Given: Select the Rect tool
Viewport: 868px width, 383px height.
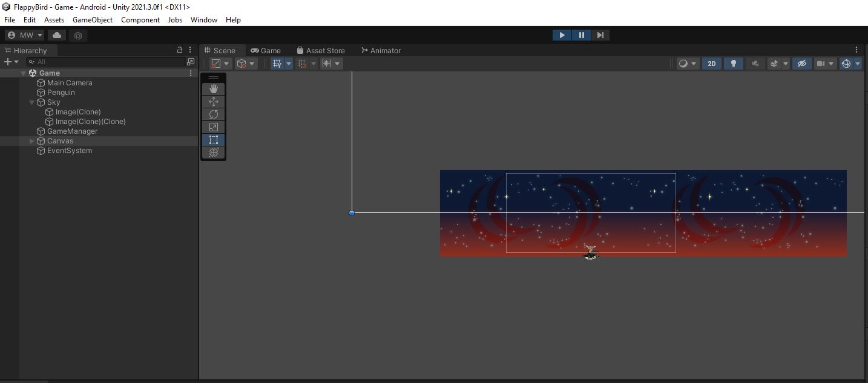Looking at the screenshot, I should click(213, 140).
